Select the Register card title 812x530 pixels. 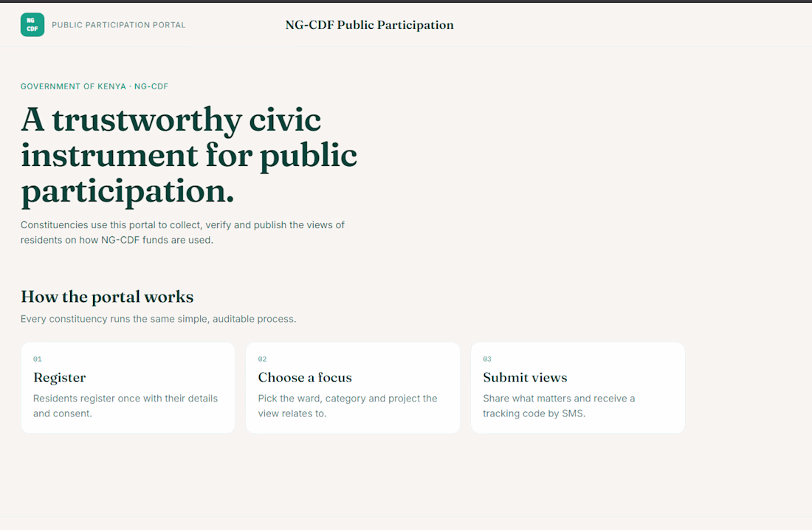(60, 378)
